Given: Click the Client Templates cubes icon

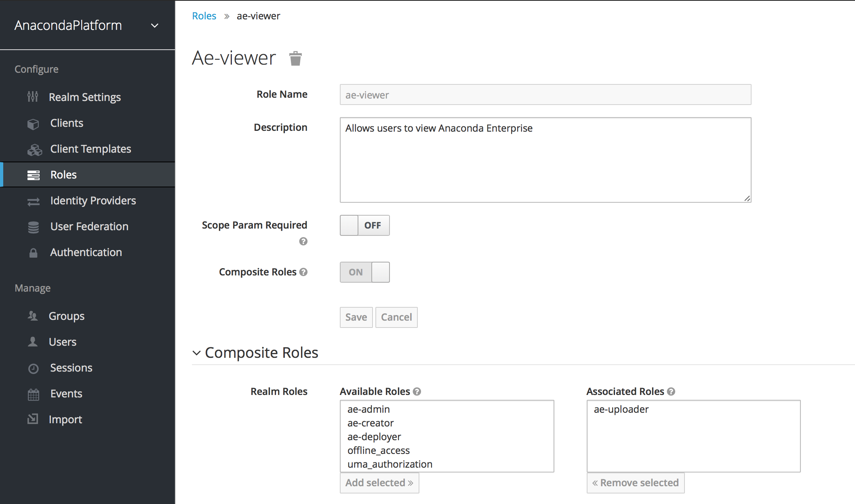Looking at the screenshot, I should 34,149.
